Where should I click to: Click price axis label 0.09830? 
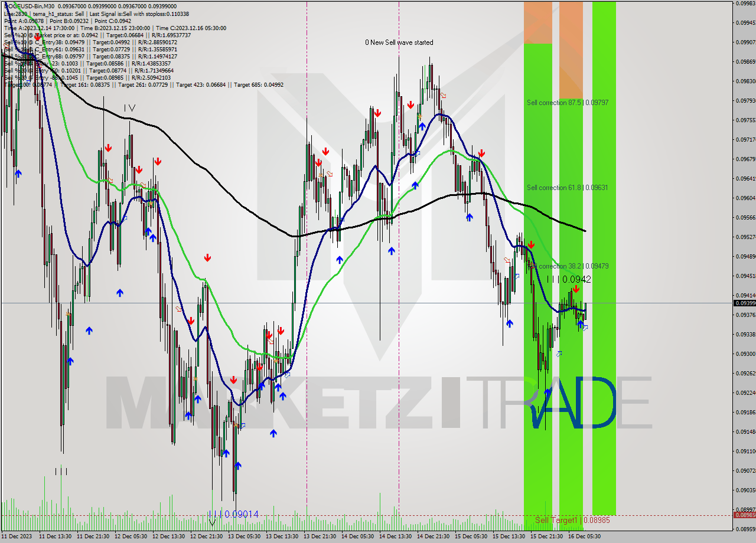pyautogui.click(x=745, y=81)
